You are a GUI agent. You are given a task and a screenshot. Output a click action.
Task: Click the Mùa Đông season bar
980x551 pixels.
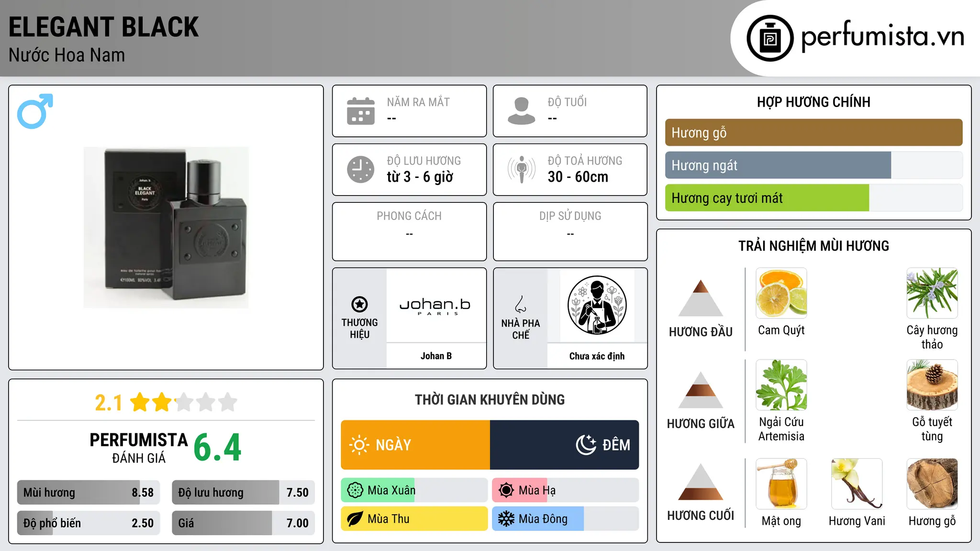[x=566, y=519]
